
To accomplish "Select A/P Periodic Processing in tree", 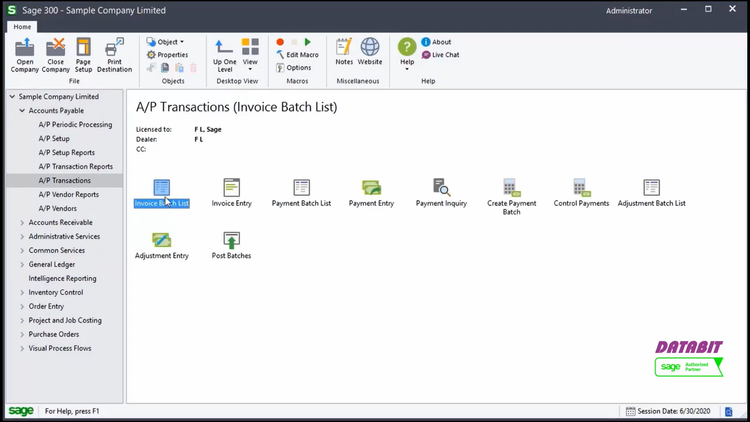I will 75,124.
